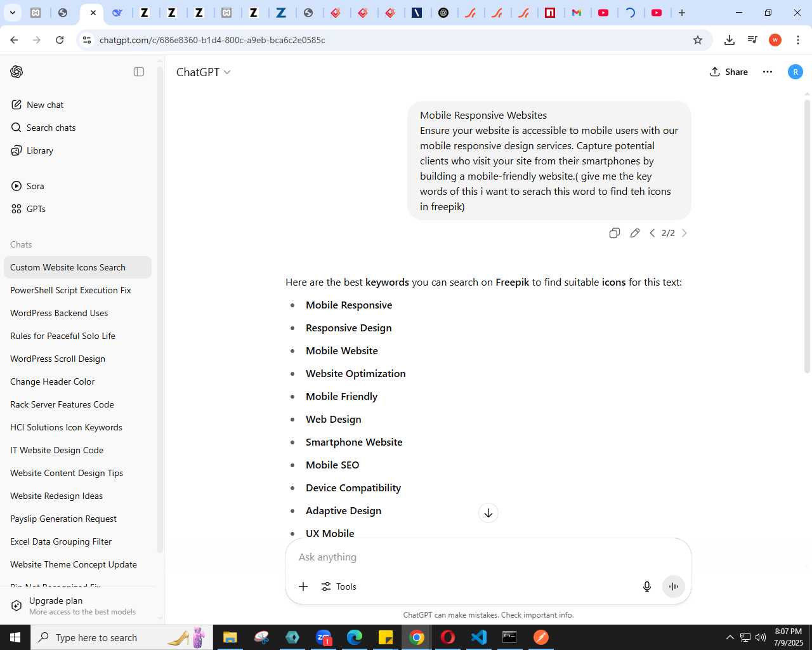Open chat Excel Data Grouping Filter

pyautogui.click(x=78, y=541)
